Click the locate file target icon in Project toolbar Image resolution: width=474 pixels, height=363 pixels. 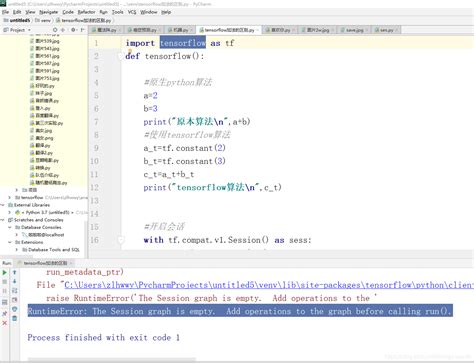pos(55,30)
